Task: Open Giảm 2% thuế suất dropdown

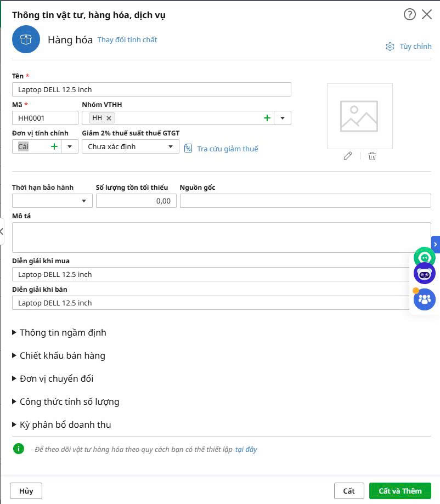Action: (x=171, y=146)
